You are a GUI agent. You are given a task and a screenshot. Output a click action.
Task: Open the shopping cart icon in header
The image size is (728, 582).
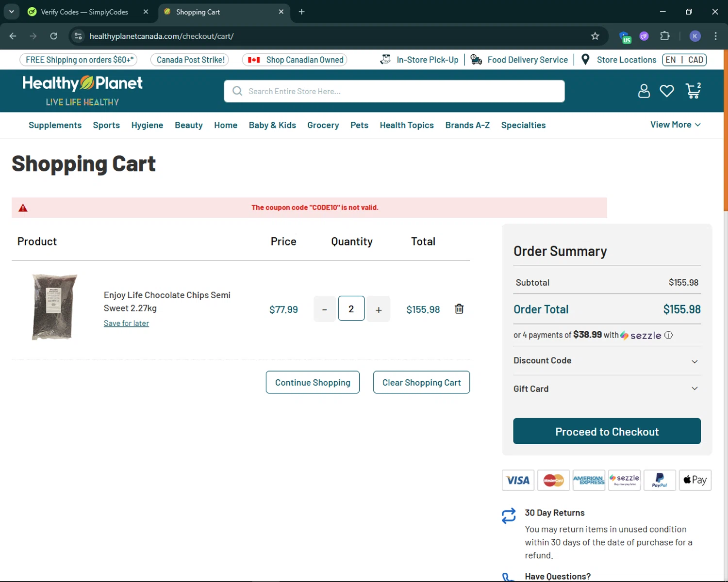coord(693,91)
